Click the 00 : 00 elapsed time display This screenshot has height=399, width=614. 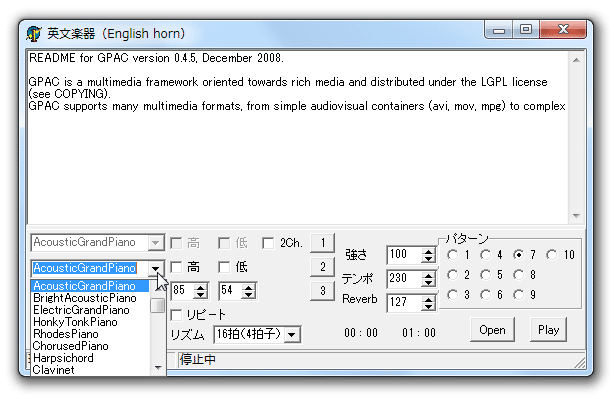[361, 333]
